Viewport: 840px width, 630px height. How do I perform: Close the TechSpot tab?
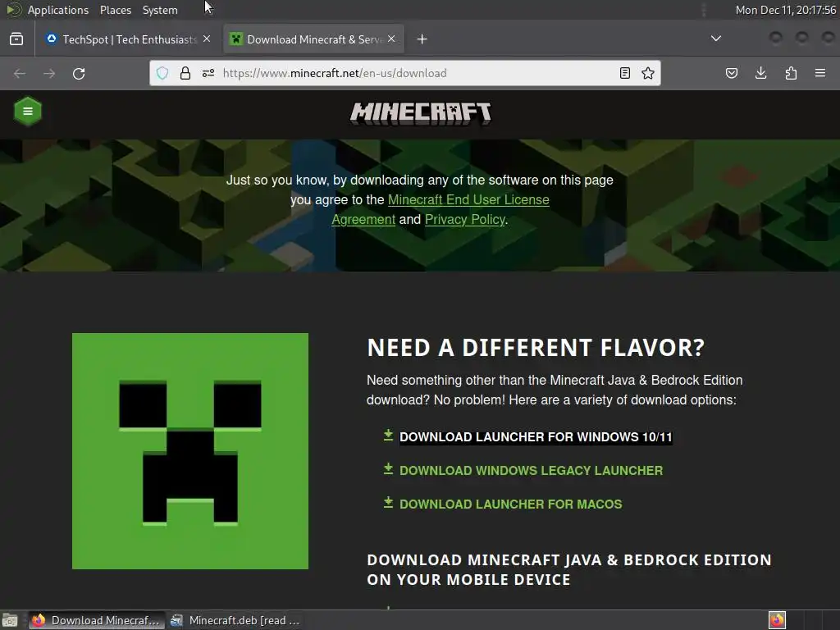click(x=207, y=39)
